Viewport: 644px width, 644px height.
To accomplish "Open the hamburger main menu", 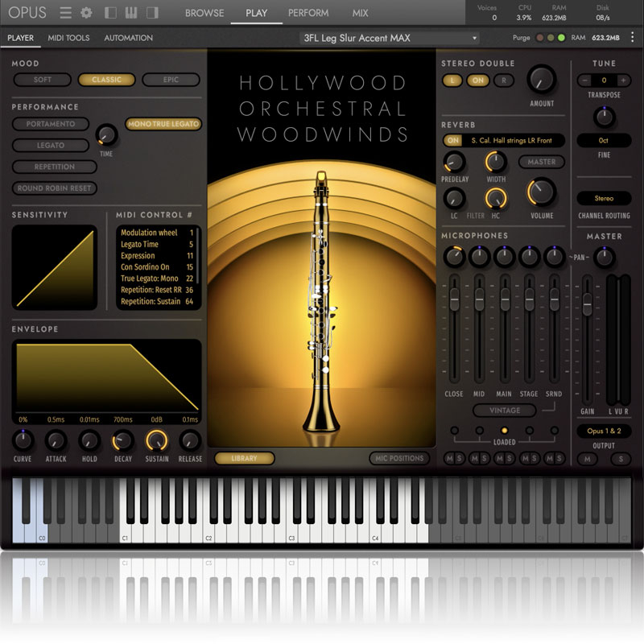I will pos(66,13).
